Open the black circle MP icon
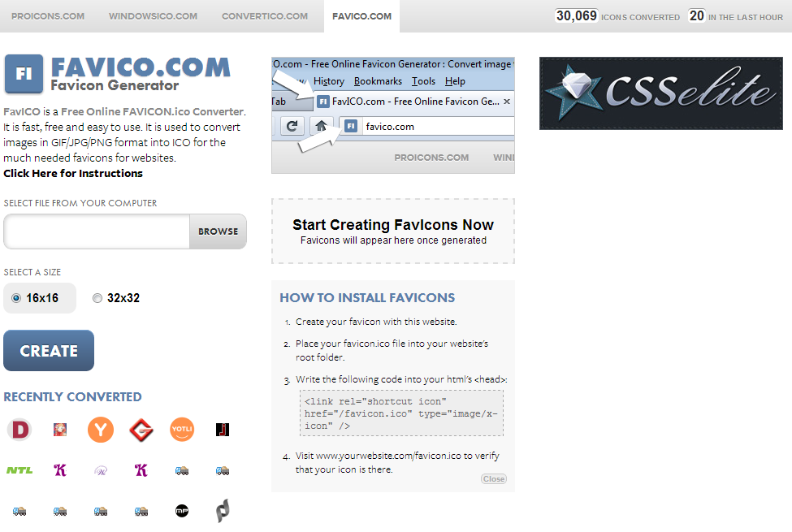Image resolution: width=792 pixels, height=532 pixels. [x=182, y=511]
